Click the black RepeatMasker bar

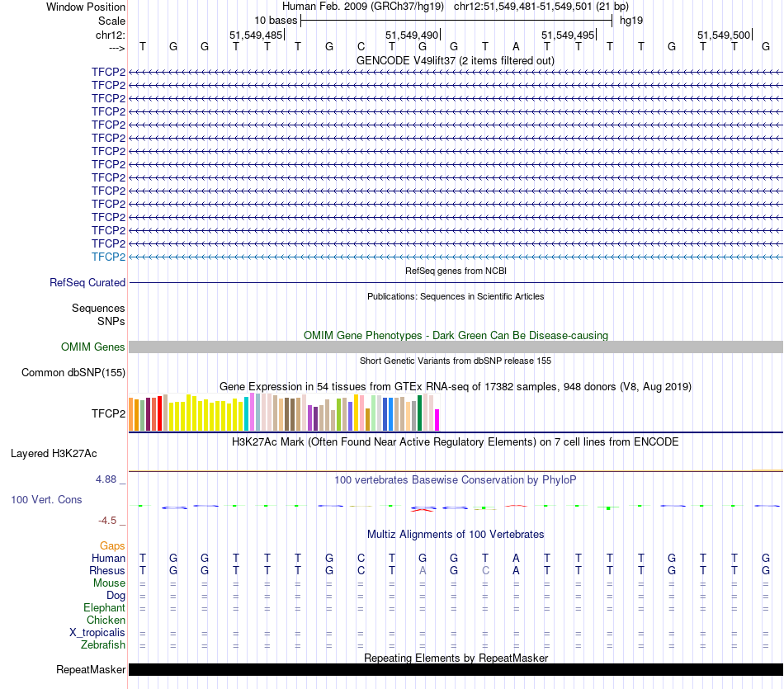click(456, 670)
